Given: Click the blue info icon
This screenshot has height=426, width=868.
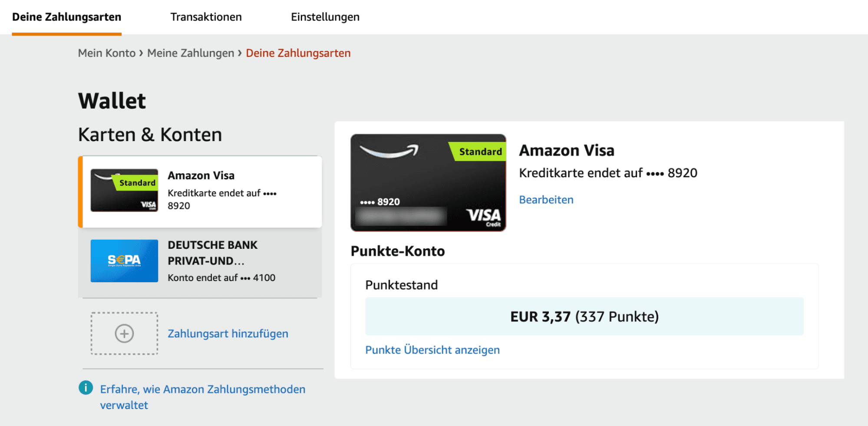Looking at the screenshot, I should tap(86, 387).
